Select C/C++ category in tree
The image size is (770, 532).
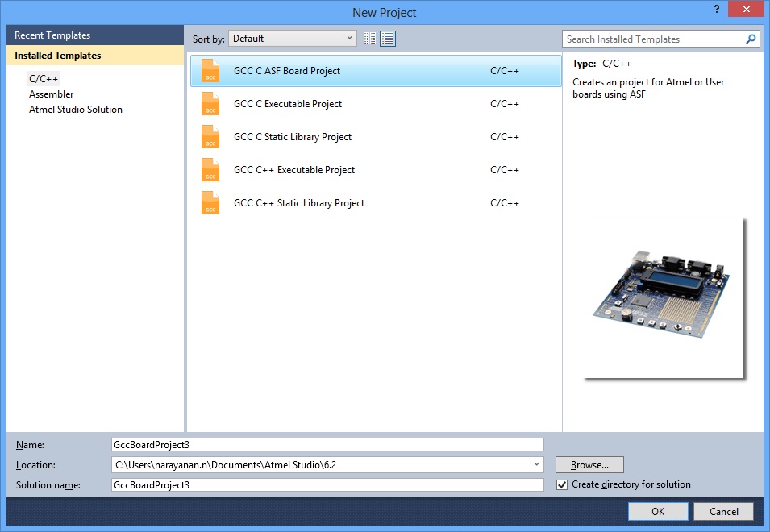coord(44,78)
